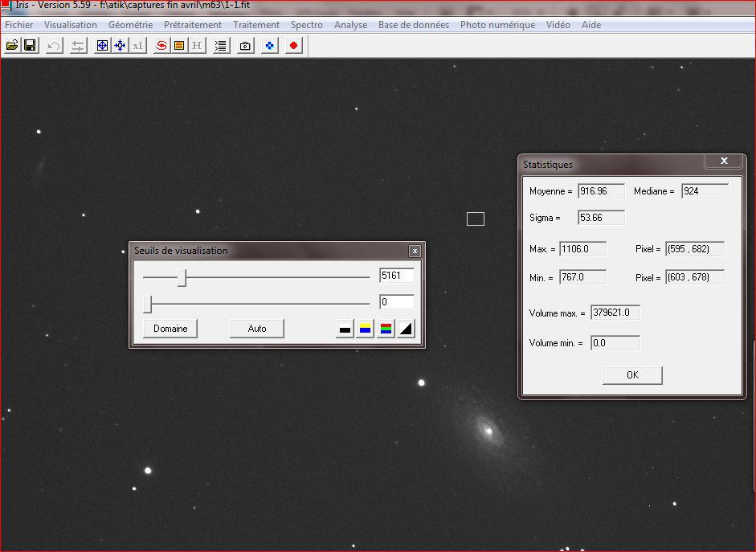Open the Prétraitement menu
The width and height of the screenshot is (756, 552).
(x=192, y=25)
